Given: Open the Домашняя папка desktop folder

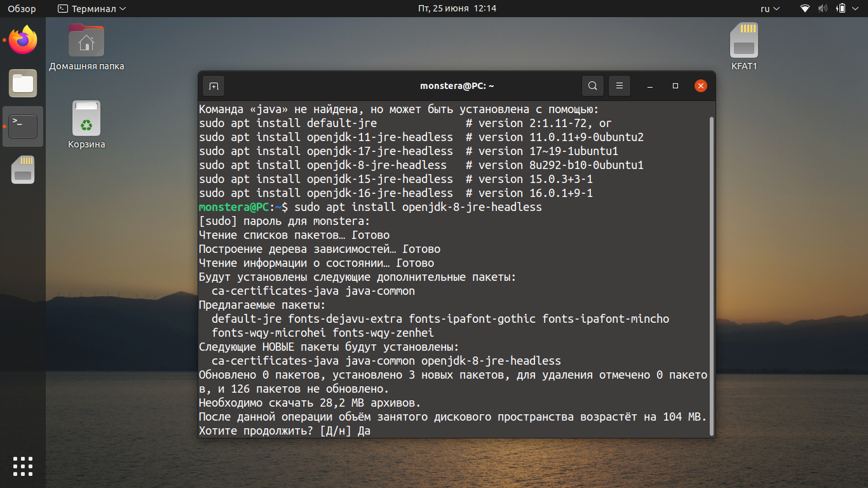Looking at the screenshot, I should [86, 47].
